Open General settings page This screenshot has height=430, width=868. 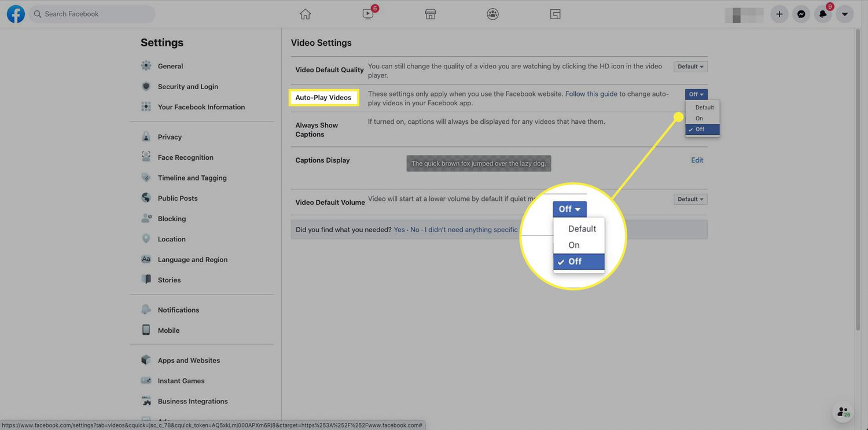[x=170, y=66]
